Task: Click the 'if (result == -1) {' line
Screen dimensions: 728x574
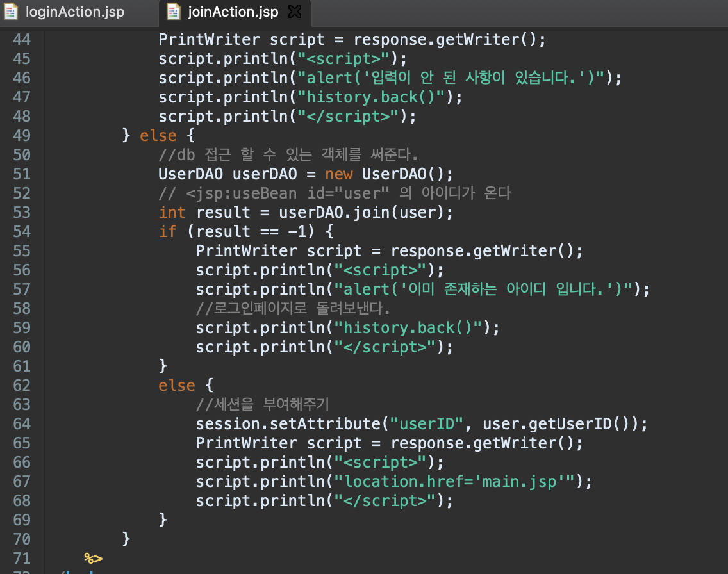Action: click(x=246, y=231)
